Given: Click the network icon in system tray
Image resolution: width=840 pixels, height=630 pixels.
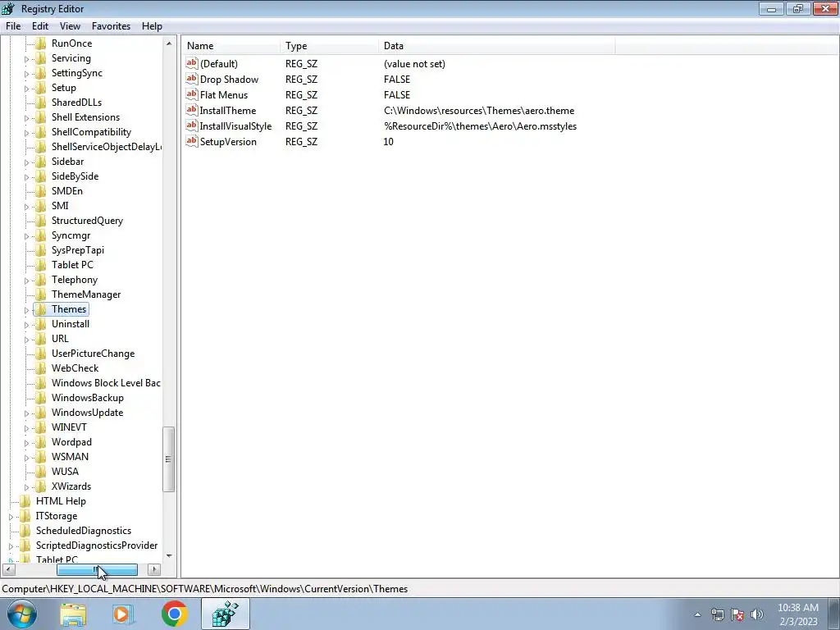Looking at the screenshot, I should (x=717, y=614).
